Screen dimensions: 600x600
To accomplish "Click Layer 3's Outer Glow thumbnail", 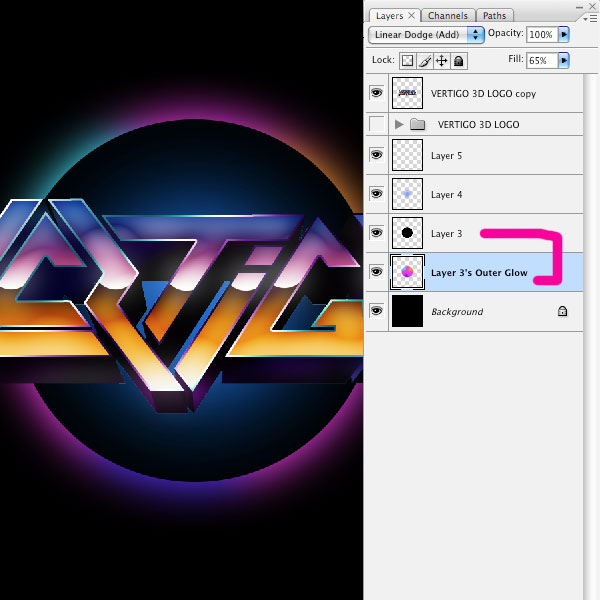I will point(407,272).
